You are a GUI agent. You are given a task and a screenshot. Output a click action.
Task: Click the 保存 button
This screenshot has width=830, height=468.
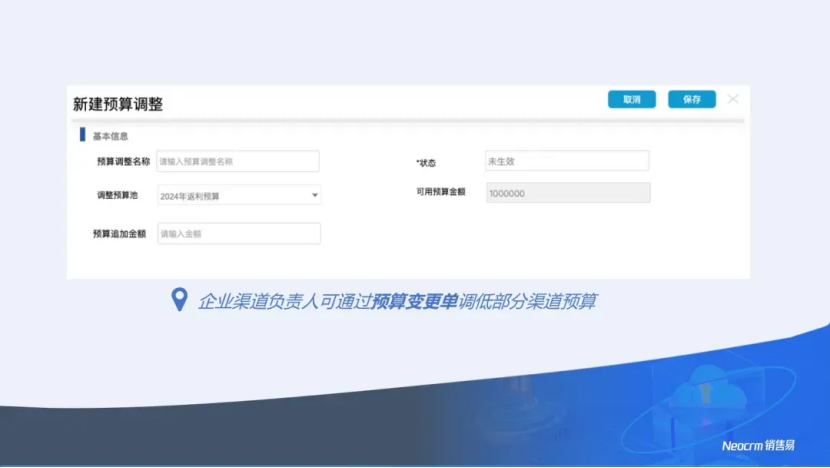coord(692,99)
